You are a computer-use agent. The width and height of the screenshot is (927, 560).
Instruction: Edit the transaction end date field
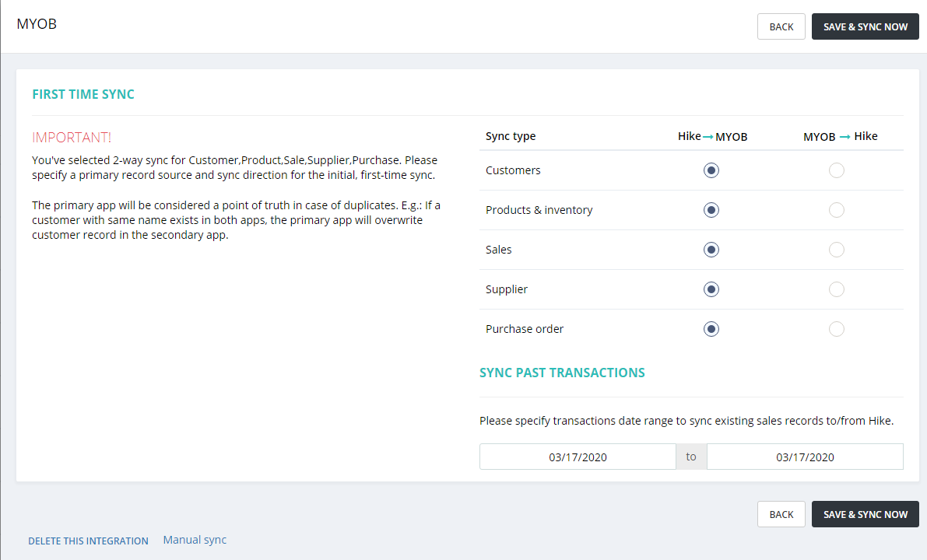tap(805, 457)
